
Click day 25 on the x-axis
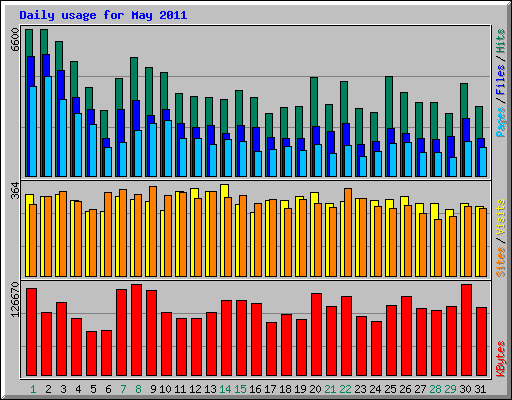390,389
